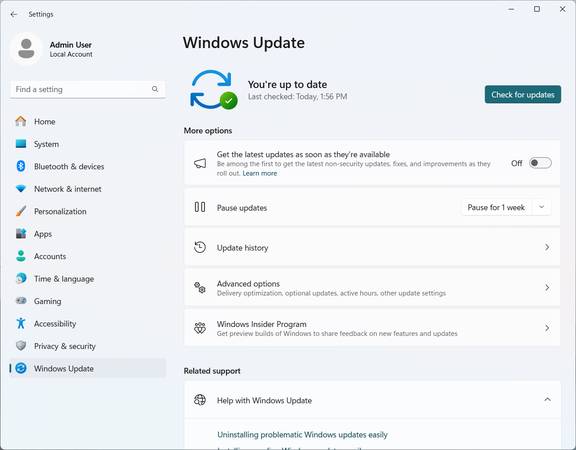Image resolution: width=576 pixels, height=450 pixels.
Task: Open Uninstalling problematic Windows updates easily link
Action: [302, 435]
